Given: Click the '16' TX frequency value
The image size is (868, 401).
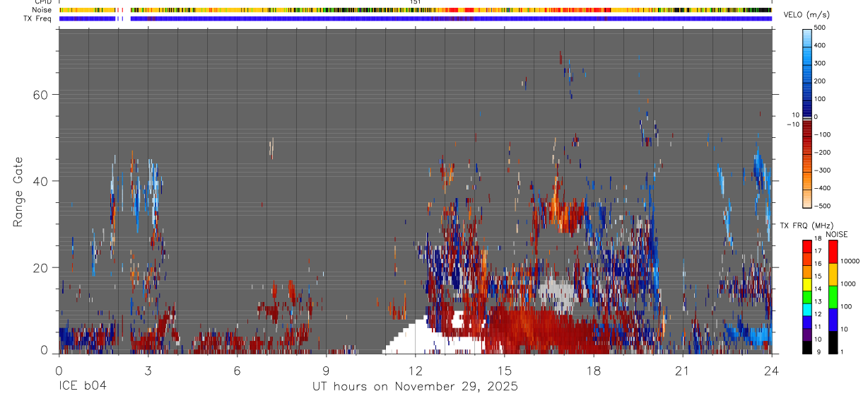Looking at the screenshot, I should click(818, 264).
